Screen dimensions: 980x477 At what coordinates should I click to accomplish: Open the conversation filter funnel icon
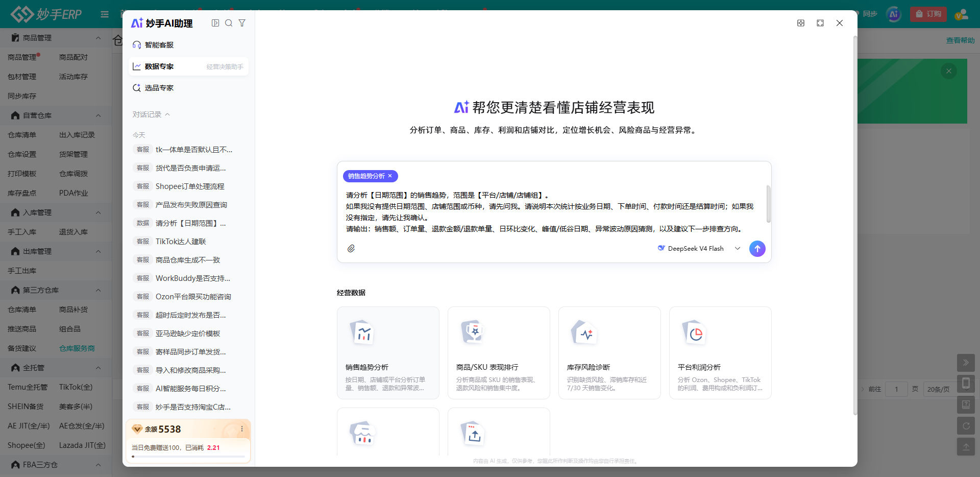pyautogui.click(x=242, y=23)
